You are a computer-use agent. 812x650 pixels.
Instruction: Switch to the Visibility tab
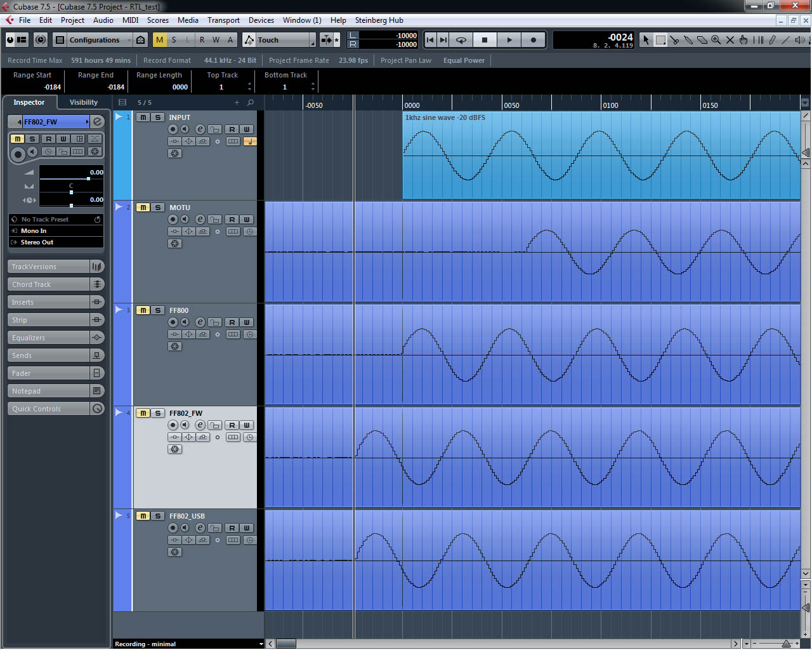pyautogui.click(x=83, y=102)
